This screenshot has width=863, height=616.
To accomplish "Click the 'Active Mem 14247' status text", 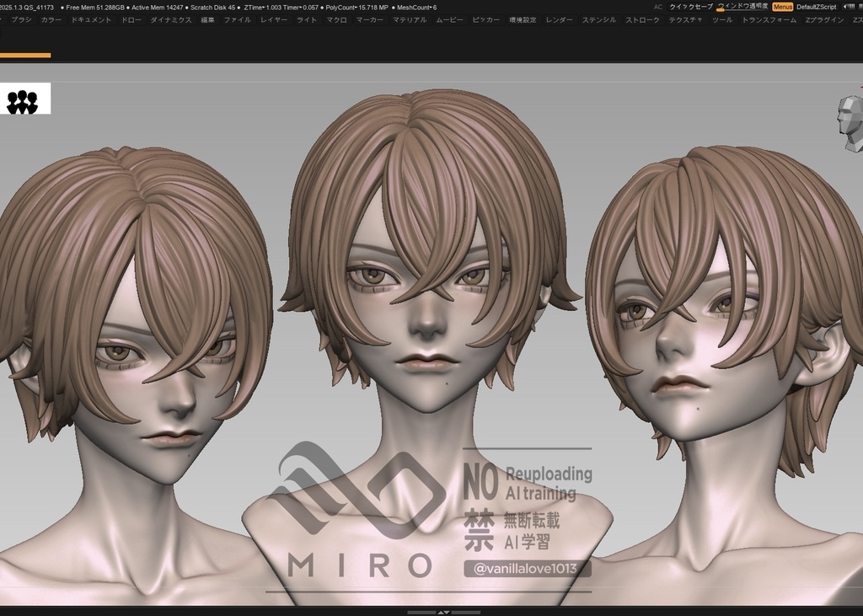I will point(157,8).
